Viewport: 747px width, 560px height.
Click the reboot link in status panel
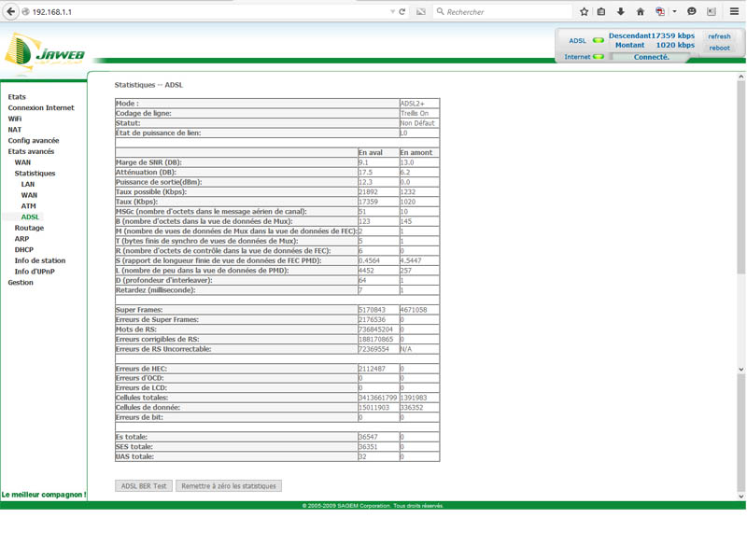tap(719, 48)
